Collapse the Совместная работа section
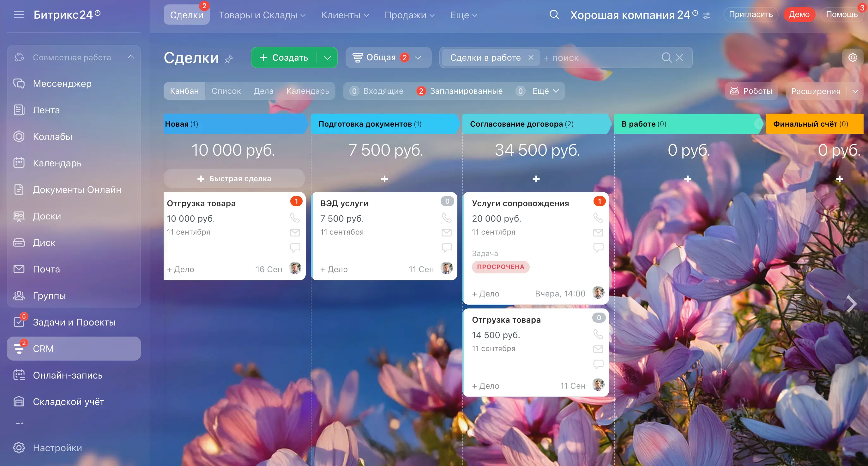Screen dimensions: 868x466 point(131,57)
